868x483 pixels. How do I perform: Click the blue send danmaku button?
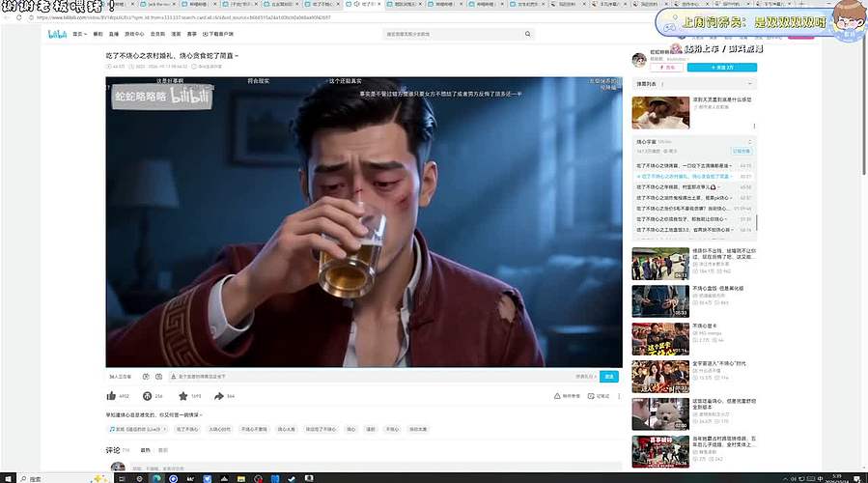pos(609,377)
